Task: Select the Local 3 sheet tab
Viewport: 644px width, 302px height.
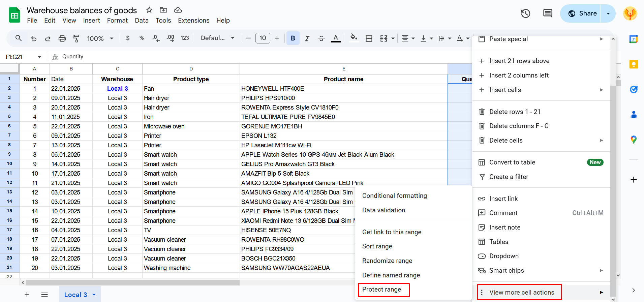Action: click(x=80, y=294)
